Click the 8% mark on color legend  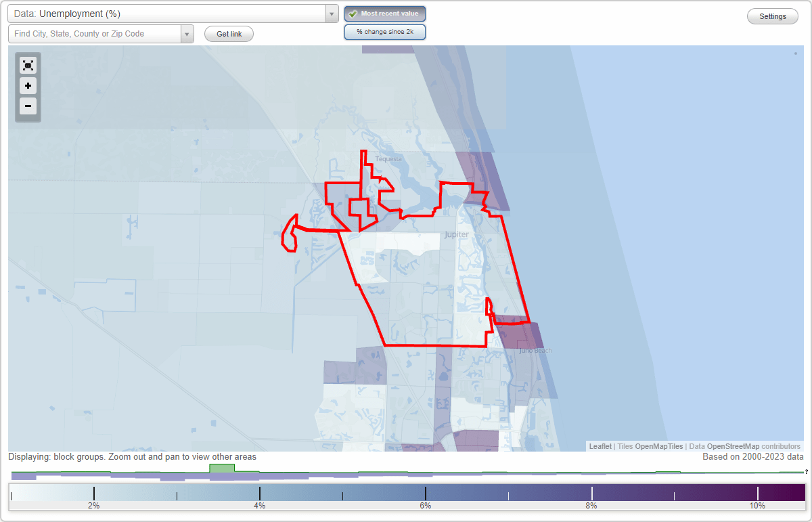[591, 506]
